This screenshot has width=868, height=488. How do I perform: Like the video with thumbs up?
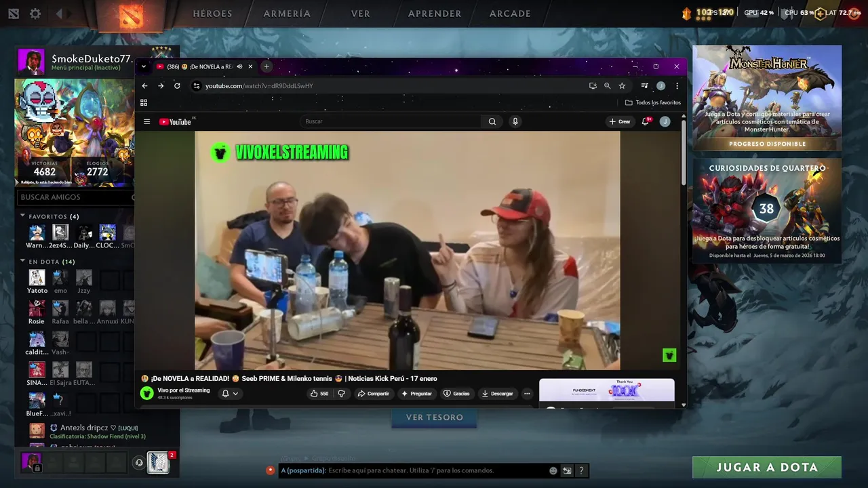319,394
